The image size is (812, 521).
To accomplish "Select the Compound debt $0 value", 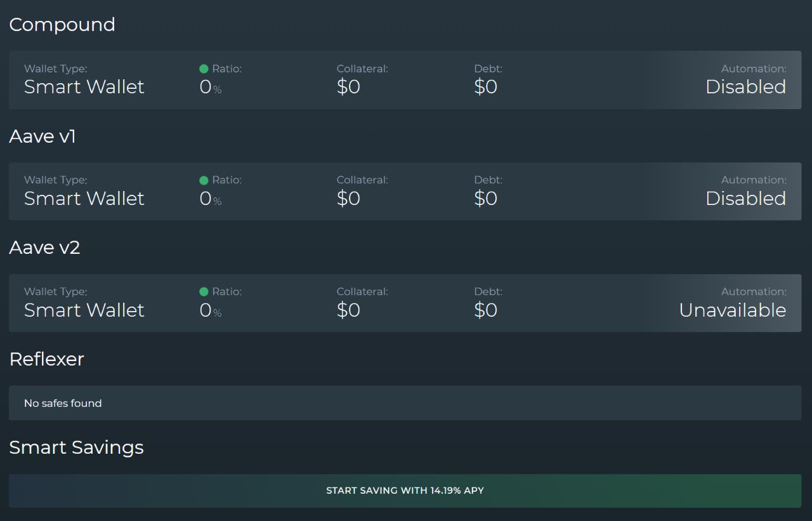I will pos(485,87).
